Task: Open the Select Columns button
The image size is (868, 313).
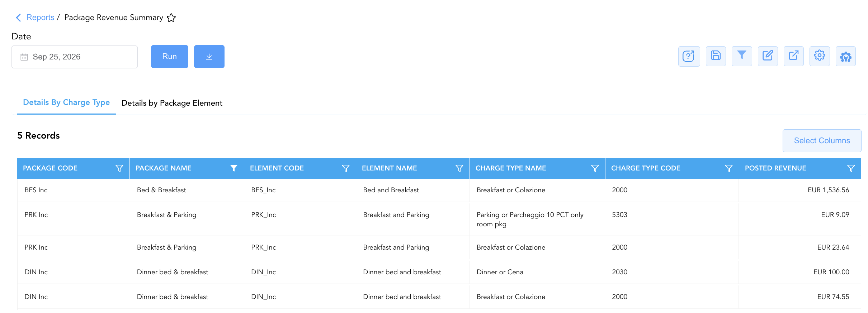Action: tap(822, 141)
